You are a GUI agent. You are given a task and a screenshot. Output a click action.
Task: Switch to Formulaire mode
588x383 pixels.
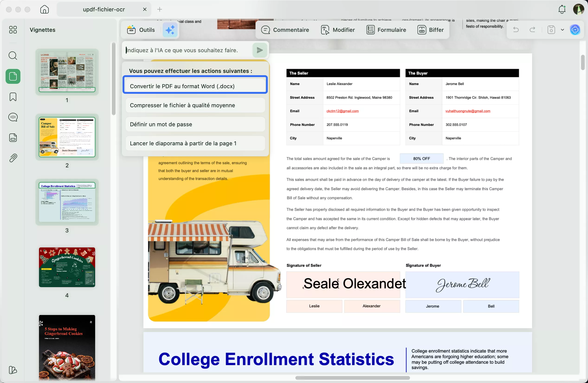click(x=386, y=30)
